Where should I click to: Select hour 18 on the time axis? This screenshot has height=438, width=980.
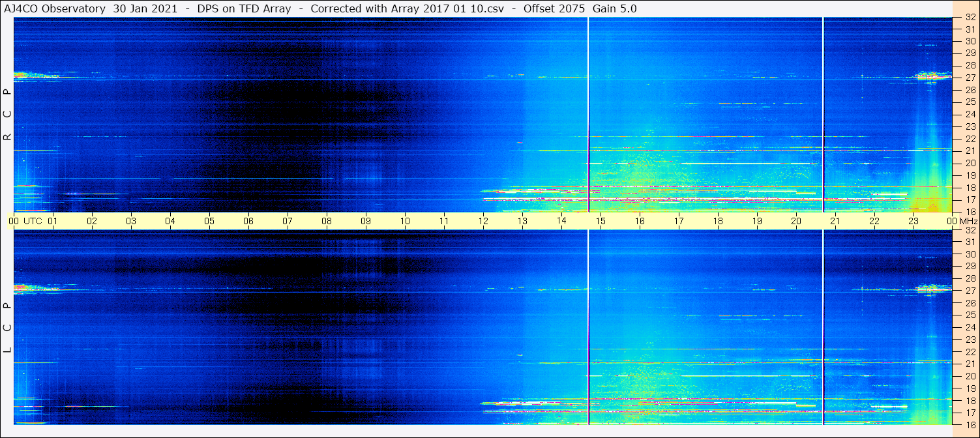[x=718, y=221]
